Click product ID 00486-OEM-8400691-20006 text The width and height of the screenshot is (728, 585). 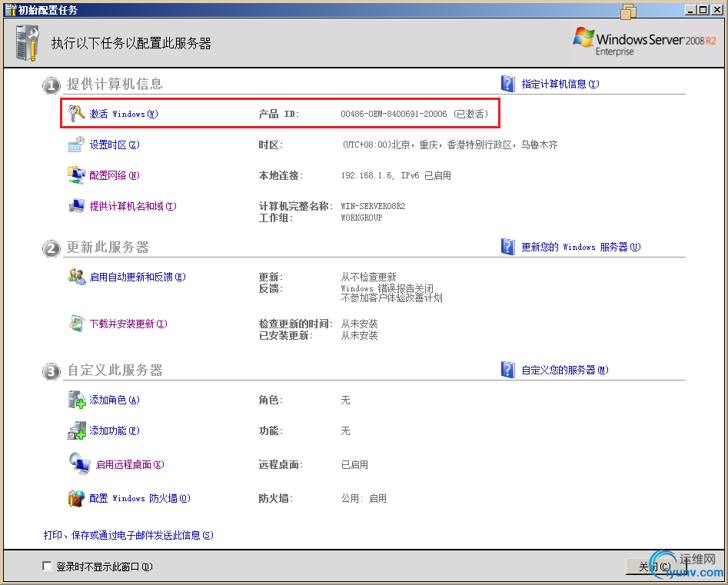tap(394, 114)
